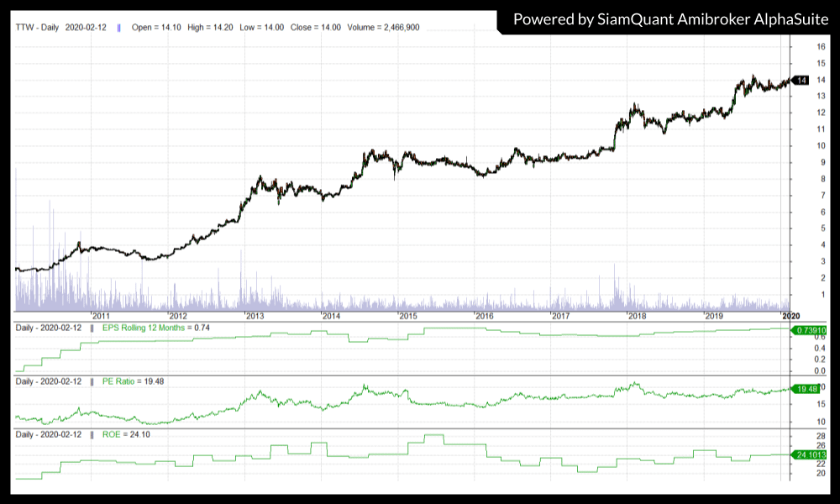
Task: Click the green PE value tag 19.48
Action: [807, 389]
